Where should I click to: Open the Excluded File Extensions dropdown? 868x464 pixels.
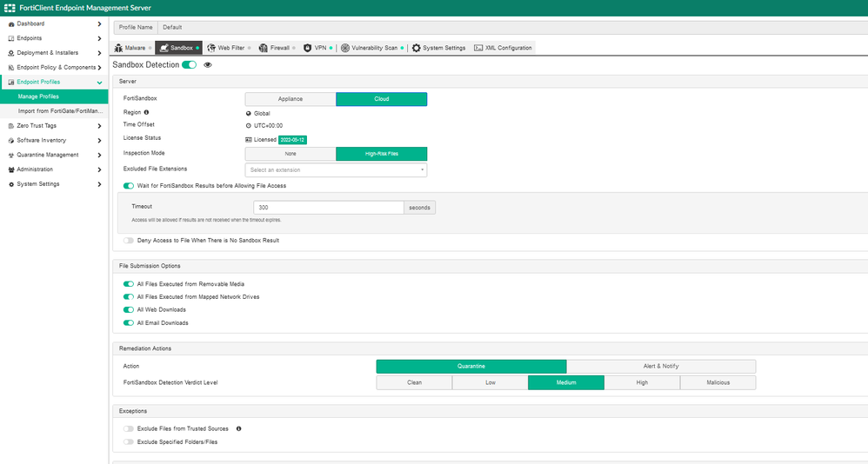click(x=336, y=169)
